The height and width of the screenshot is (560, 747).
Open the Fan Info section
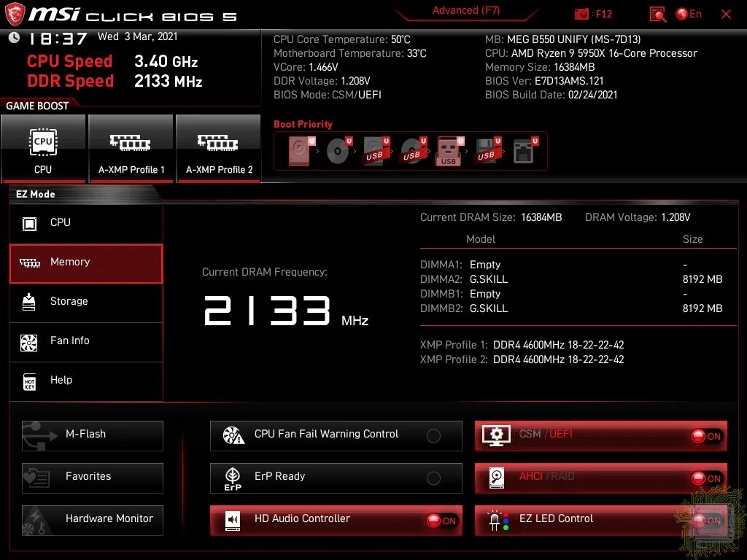coord(86,341)
